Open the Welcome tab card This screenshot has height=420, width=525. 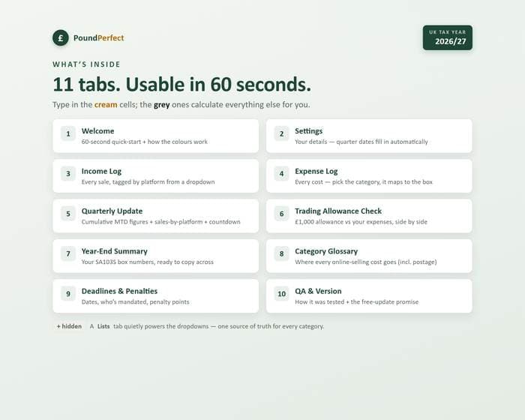[156, 136]
